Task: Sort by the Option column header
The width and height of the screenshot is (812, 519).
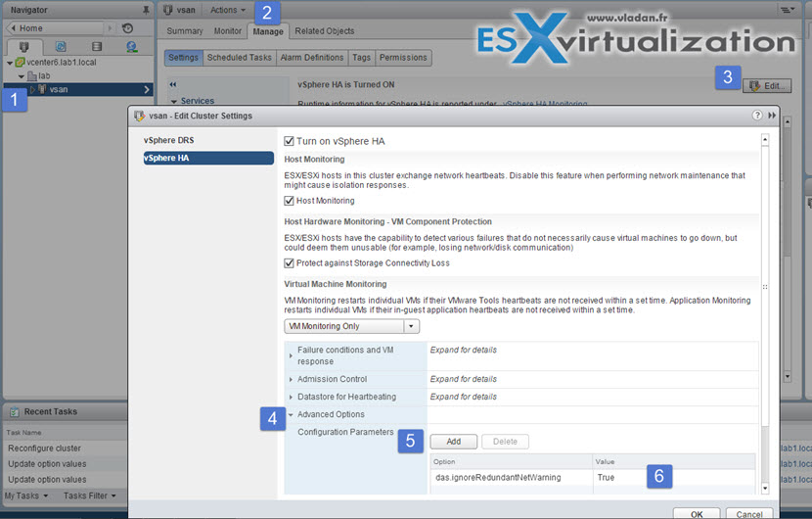Action: 511,461
